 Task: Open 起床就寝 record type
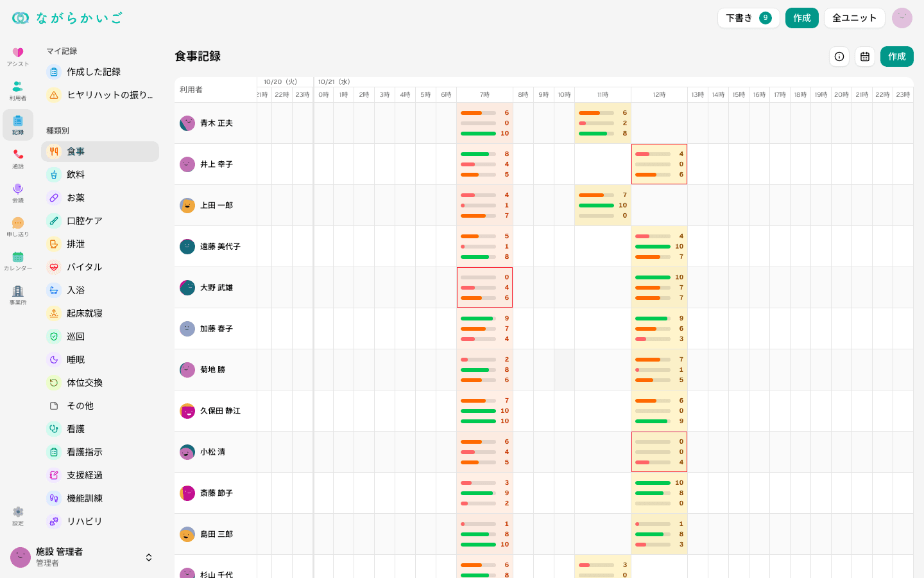[x=100, y=313]
